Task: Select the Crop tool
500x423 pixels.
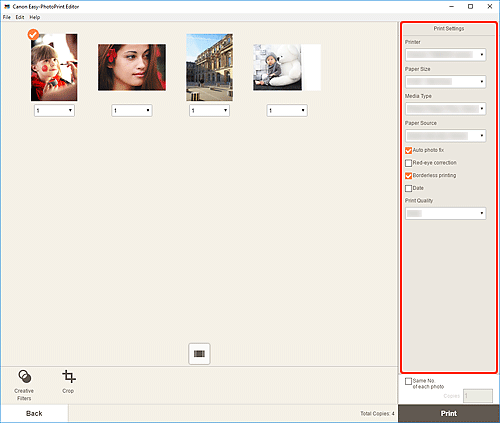Action: coord(68,382)
